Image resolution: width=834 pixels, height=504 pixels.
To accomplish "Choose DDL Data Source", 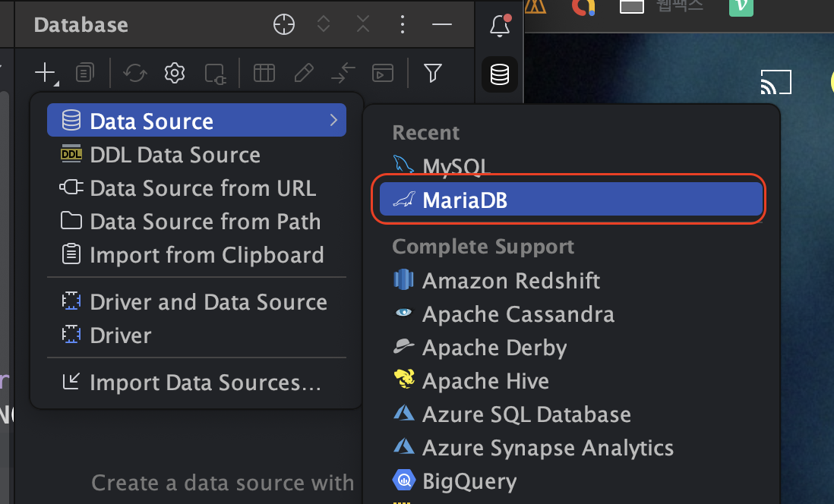I will point(197,155).
